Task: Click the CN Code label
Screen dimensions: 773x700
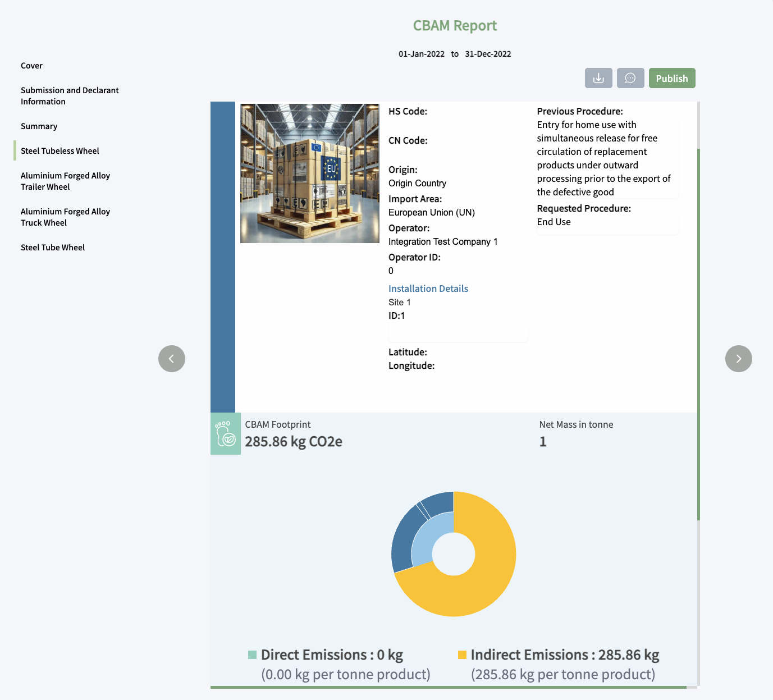Action: [x=408, y=140]
